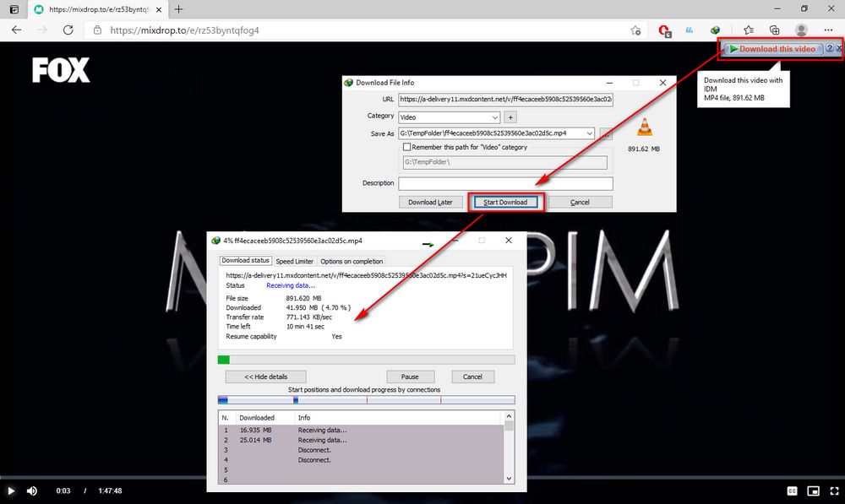Select connection row 2 with 25.014 MB
Viewport: 845px width, 504px height.
pos(361,440)
